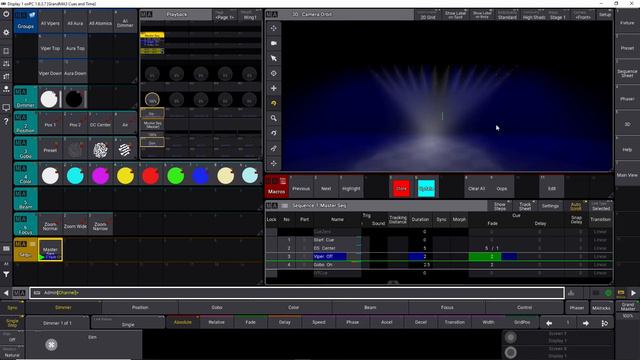
Task: Toggle the 3D Grid option
Action: 427,15
